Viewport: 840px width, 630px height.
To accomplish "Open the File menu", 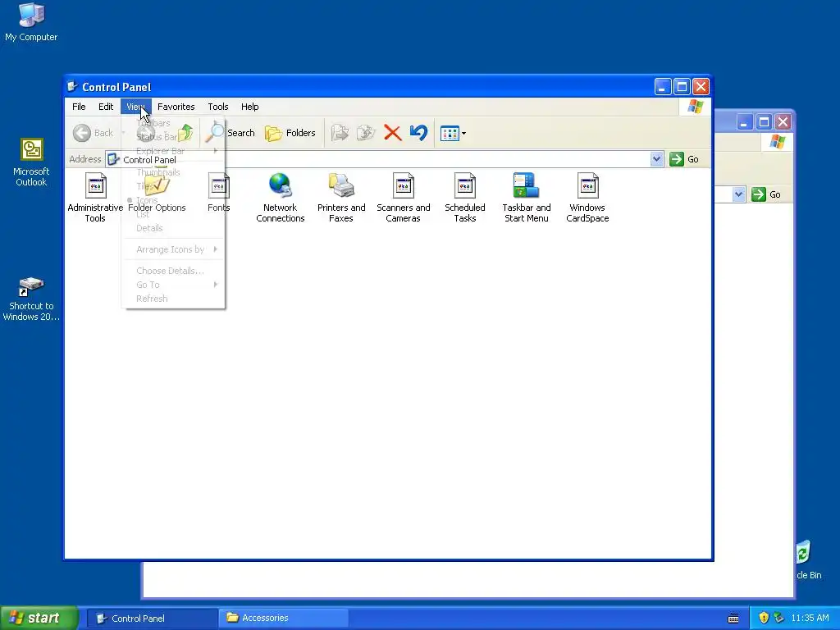I will coord(79,107).
